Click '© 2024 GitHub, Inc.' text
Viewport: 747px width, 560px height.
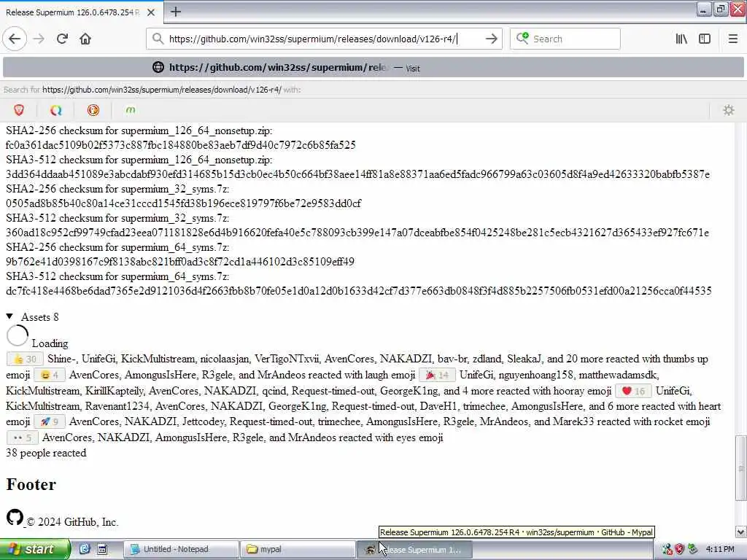[72, 522]
